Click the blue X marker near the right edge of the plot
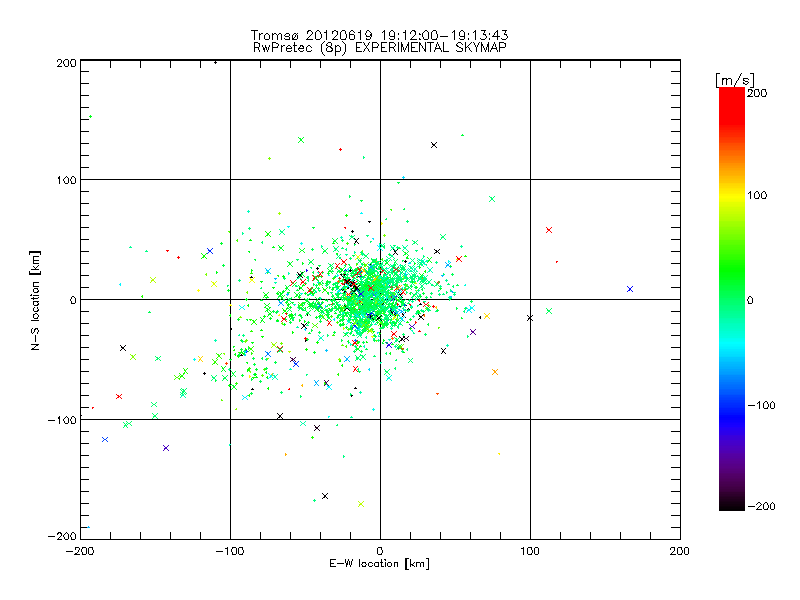800x600 pixels. (630, 289)
